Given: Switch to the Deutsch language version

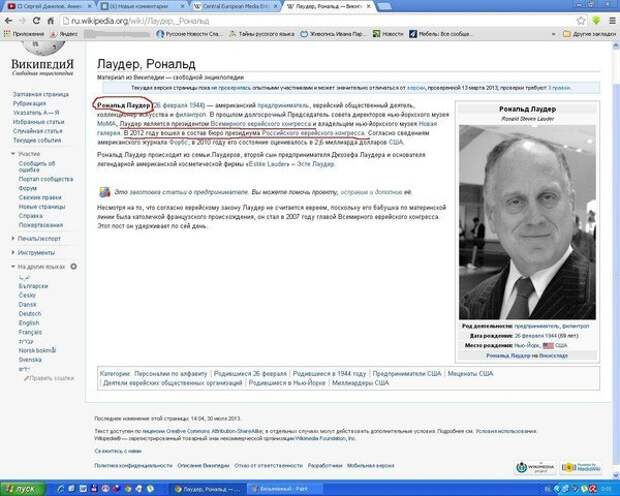Looking at the screenshot, I should [30, 314].
